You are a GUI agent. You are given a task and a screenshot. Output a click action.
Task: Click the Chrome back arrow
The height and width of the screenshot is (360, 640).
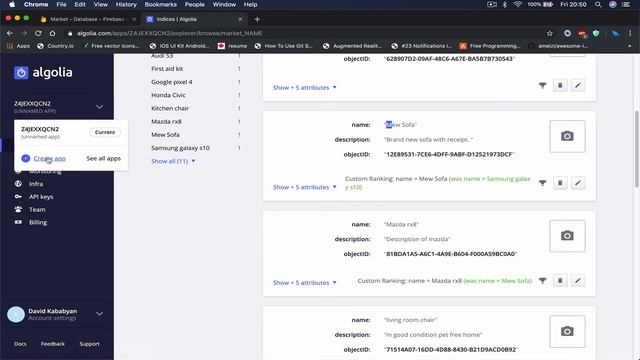coord(10,33)
